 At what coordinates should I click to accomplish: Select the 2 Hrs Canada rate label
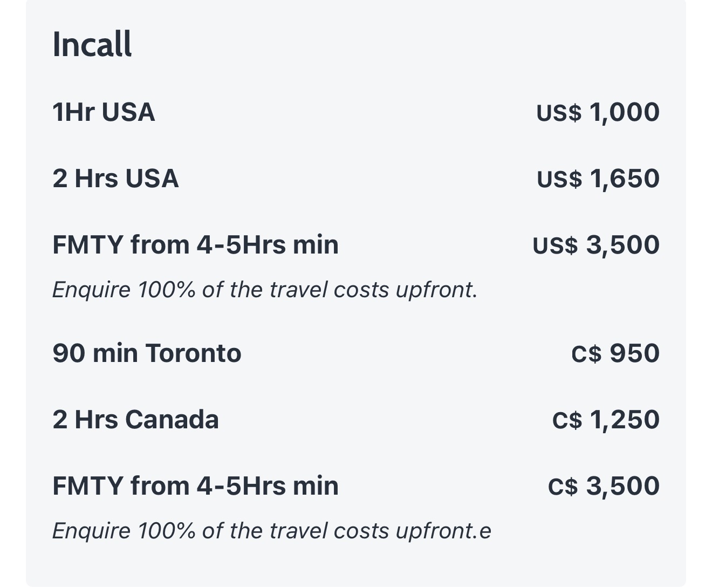(x=135, y=420)
